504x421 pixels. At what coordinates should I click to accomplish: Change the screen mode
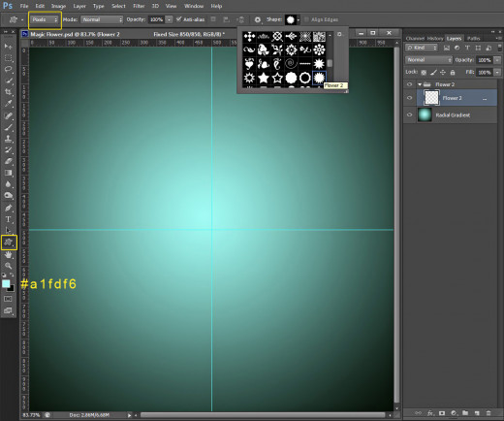point(8,310)
